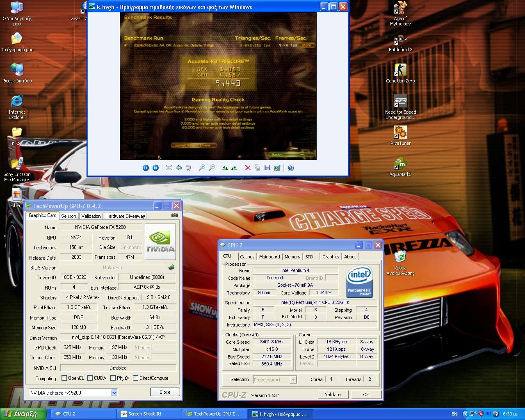This screenshot has height=420, width=525.
Task: Click the avast tray icon
Action: click(497, 414)
